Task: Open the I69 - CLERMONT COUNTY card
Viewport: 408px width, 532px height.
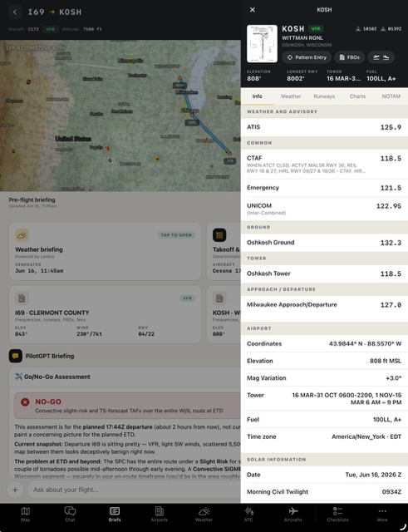Action: [x=106, y=314]
